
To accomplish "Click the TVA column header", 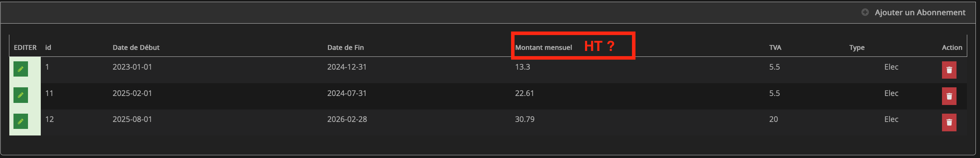I will [x=775, y=47].
